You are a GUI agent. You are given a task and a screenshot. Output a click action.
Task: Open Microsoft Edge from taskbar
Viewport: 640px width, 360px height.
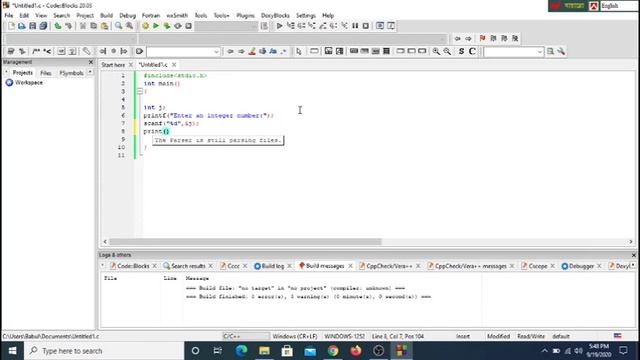click(242, 351)
